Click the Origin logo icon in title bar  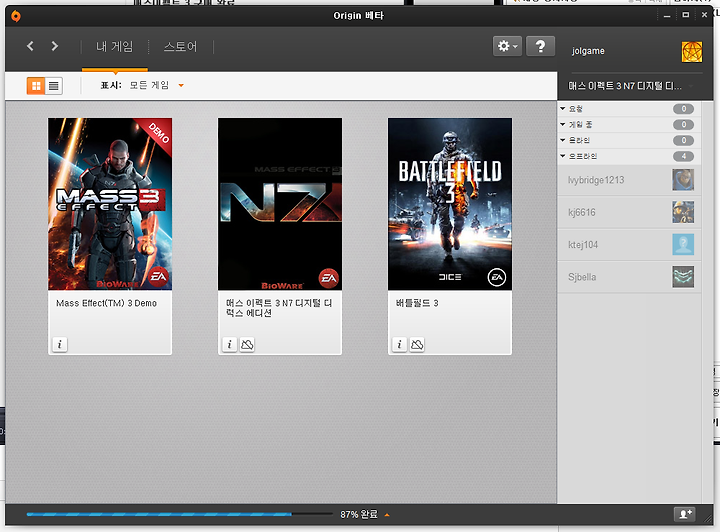[16, 16]
